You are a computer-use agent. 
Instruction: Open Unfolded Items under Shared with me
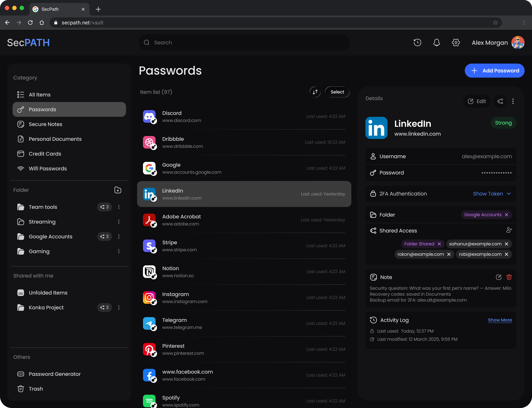tap(69, 293)
